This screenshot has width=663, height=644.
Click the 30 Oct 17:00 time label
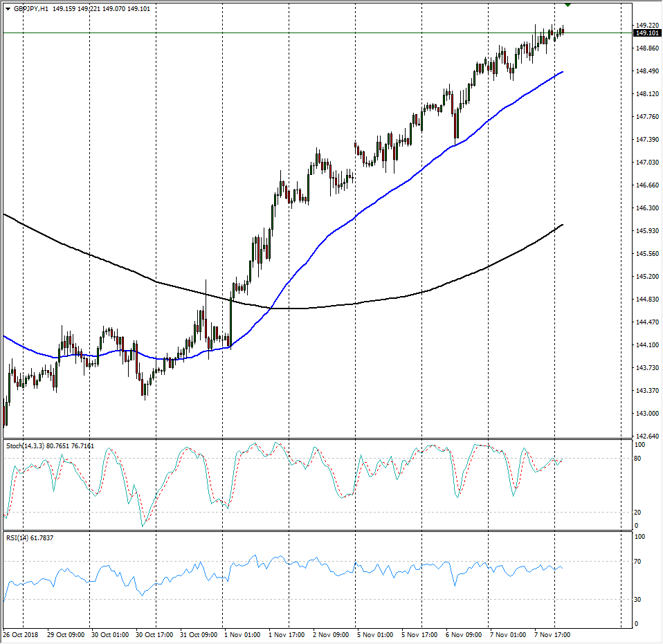coord(154,634)
